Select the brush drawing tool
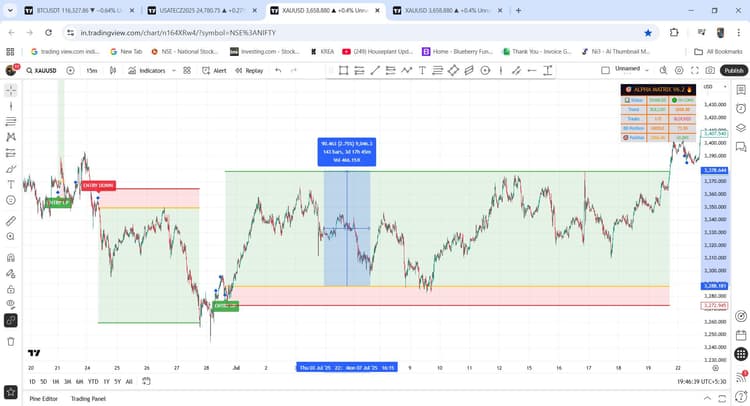750x406 pixels. click(11, 169)
